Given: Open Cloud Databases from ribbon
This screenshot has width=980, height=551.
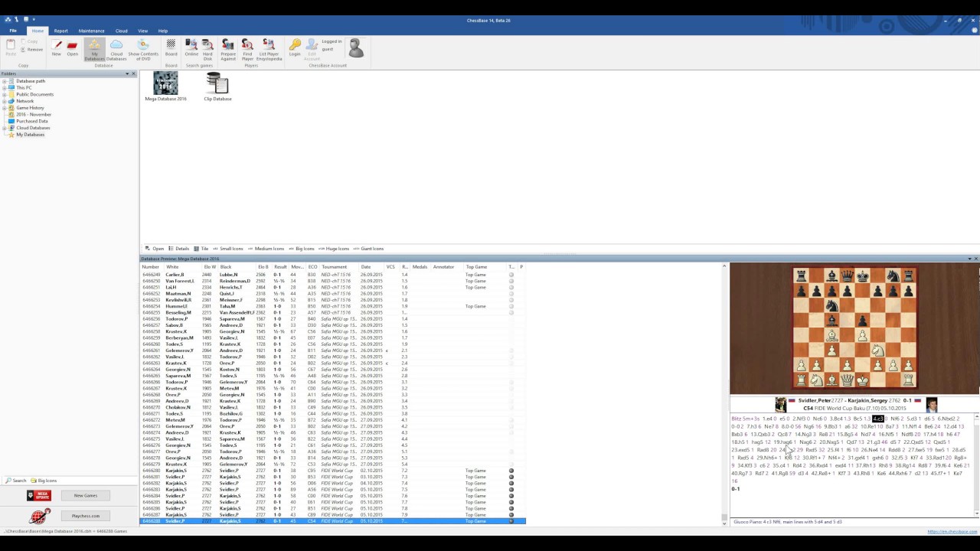Looking at the screenshot, I should click(x=116, y=49).
